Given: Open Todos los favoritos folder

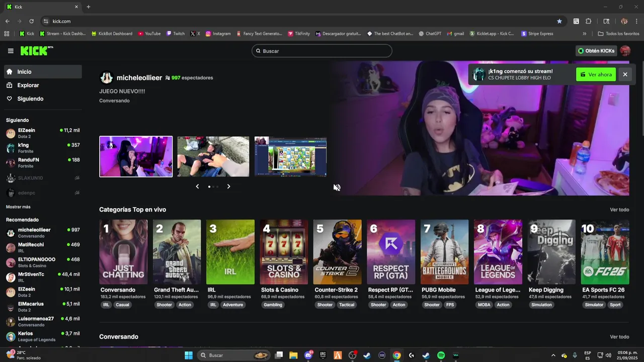Looking at the screenshot, I should (x=619, y=34).
